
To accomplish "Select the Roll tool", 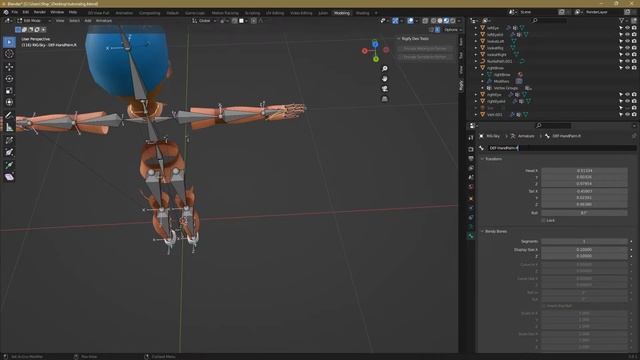I will point(9,140).
